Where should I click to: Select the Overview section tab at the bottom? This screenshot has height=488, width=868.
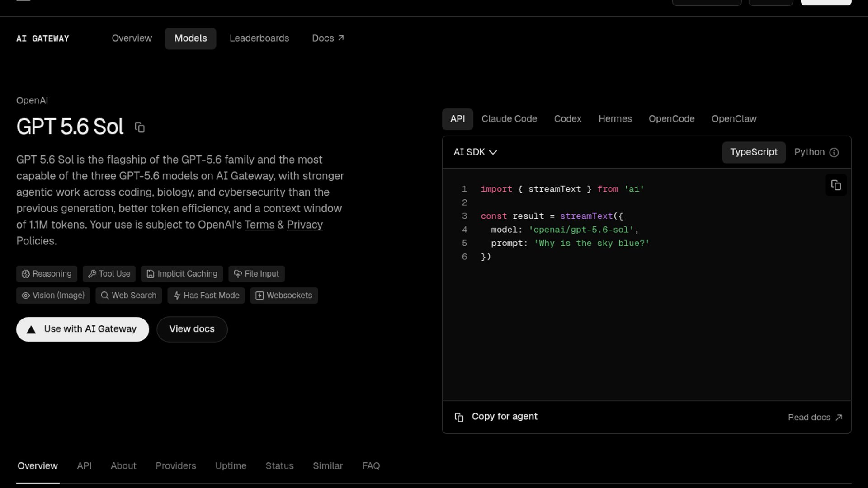38,466
